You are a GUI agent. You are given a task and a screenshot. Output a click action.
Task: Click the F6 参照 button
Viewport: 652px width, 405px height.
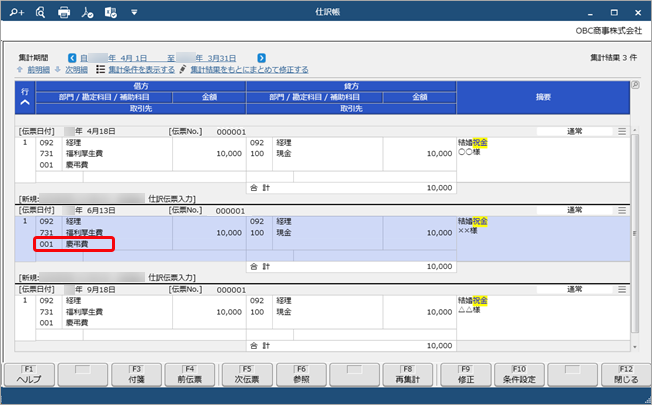[x=301, y=375]
